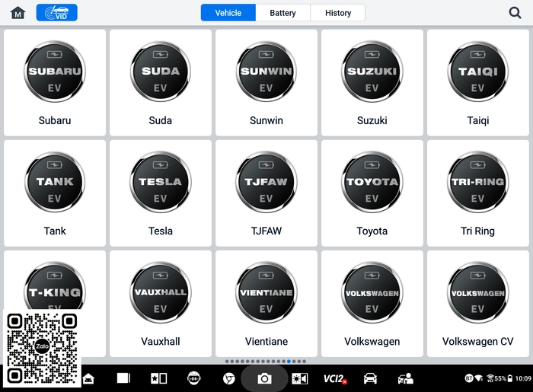Click the Tesla label

[x=161, y=231]
